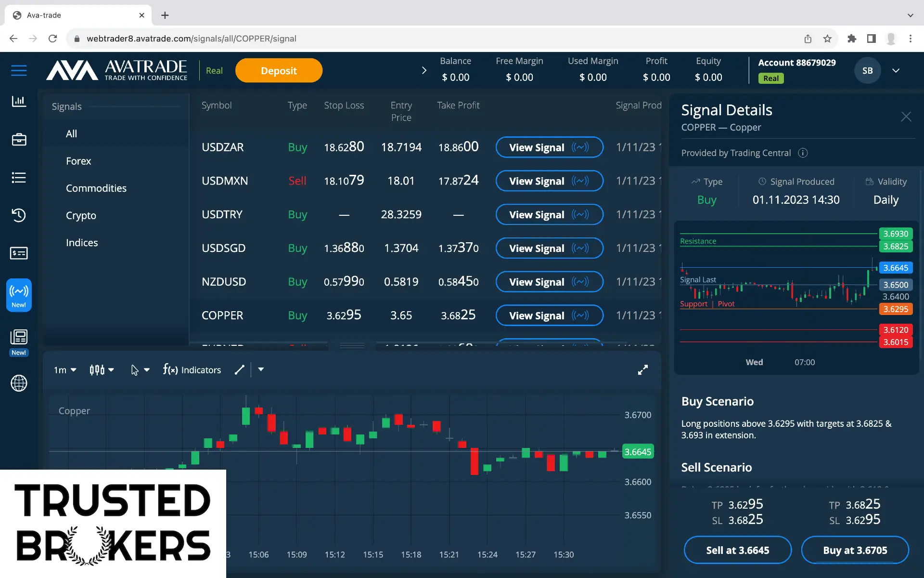Open the Signals sidebar icon
924x578 pixels.
pos(19,295)
